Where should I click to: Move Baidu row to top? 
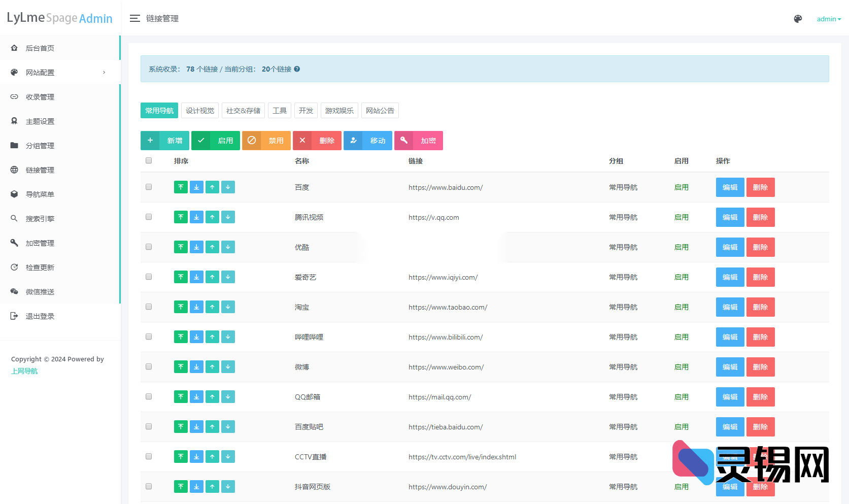[181, 187]
